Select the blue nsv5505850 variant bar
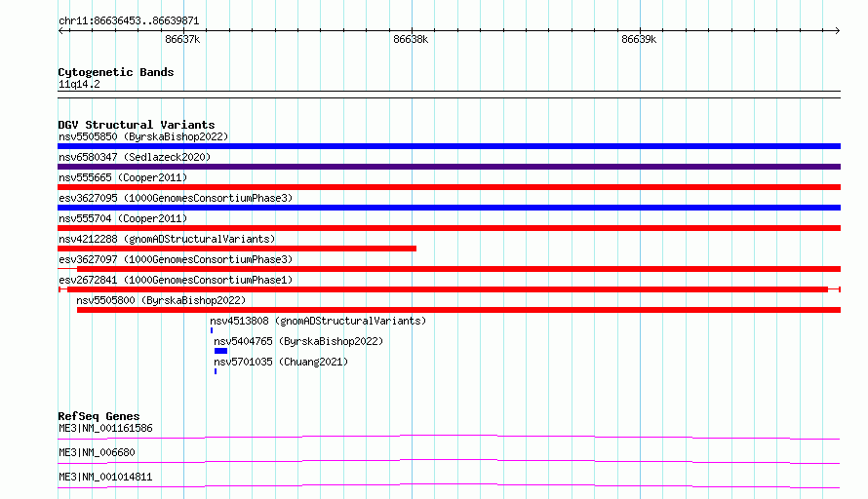The image size is (868, 499). (x=449, y=146)
